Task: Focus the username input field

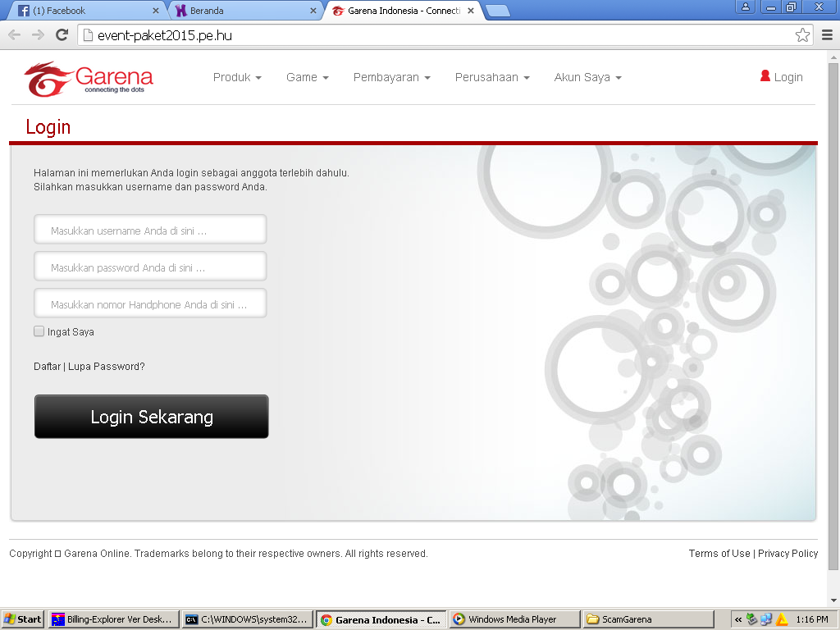Action: [150, 230]
